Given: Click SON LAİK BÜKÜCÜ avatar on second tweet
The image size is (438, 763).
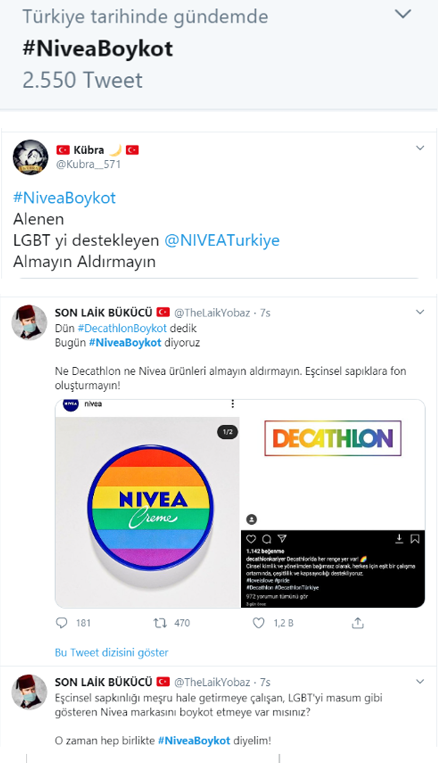Looking at the screenshot, I should [x=29, y=323].
